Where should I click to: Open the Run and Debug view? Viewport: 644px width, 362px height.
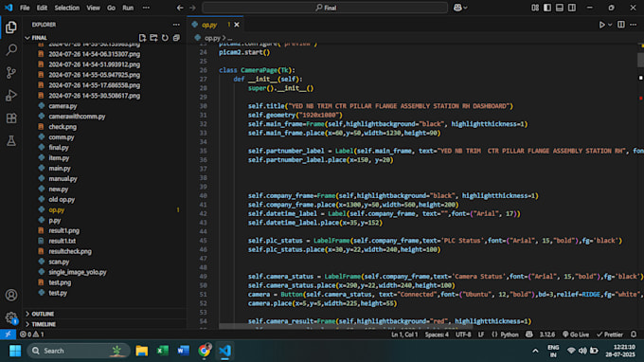[11, 96]
